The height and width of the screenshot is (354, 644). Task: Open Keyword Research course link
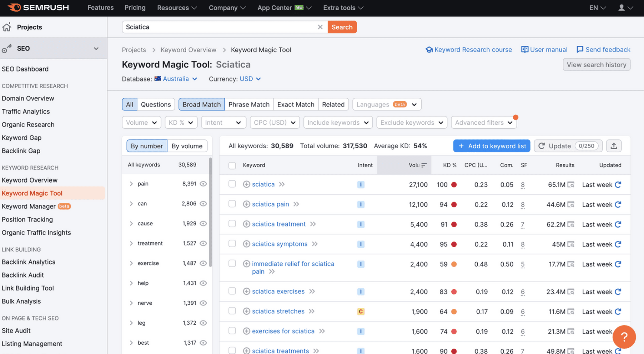(x=469, y=50)
